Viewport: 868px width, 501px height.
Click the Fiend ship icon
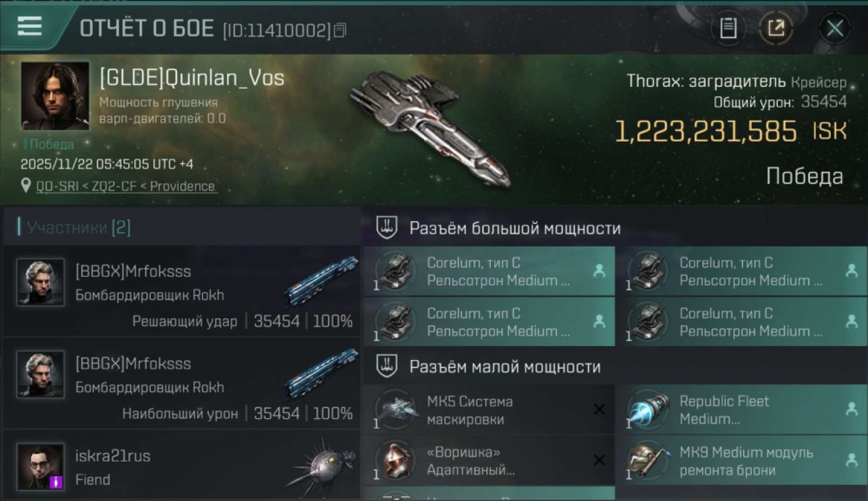[x=322, y=466]
